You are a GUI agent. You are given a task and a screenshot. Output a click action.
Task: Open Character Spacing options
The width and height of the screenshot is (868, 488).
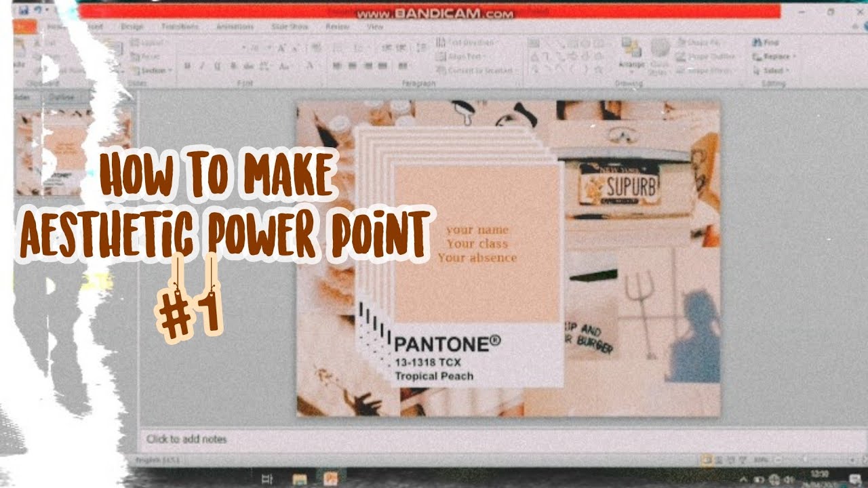tap(265, 66)
